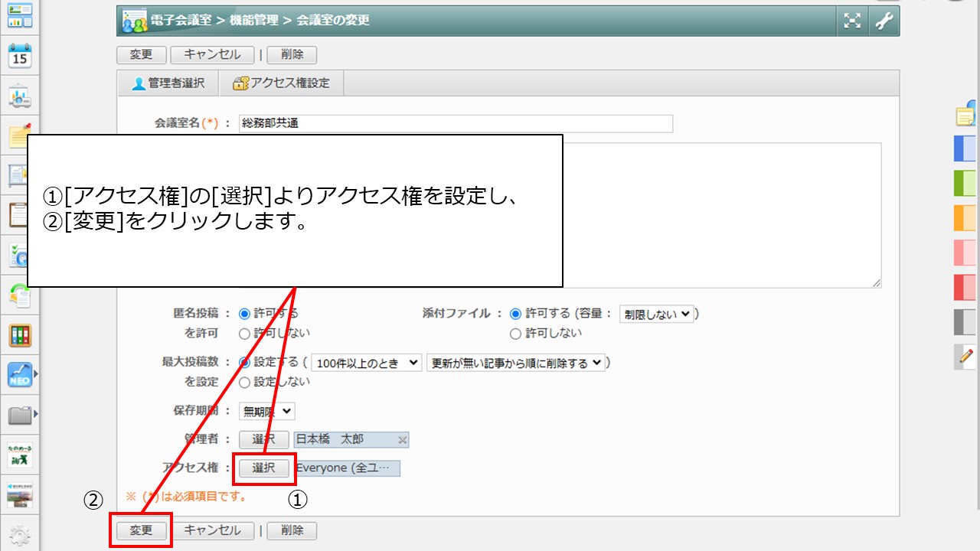Open the 制限しない capacity dropdown

(x=656, y=314)
